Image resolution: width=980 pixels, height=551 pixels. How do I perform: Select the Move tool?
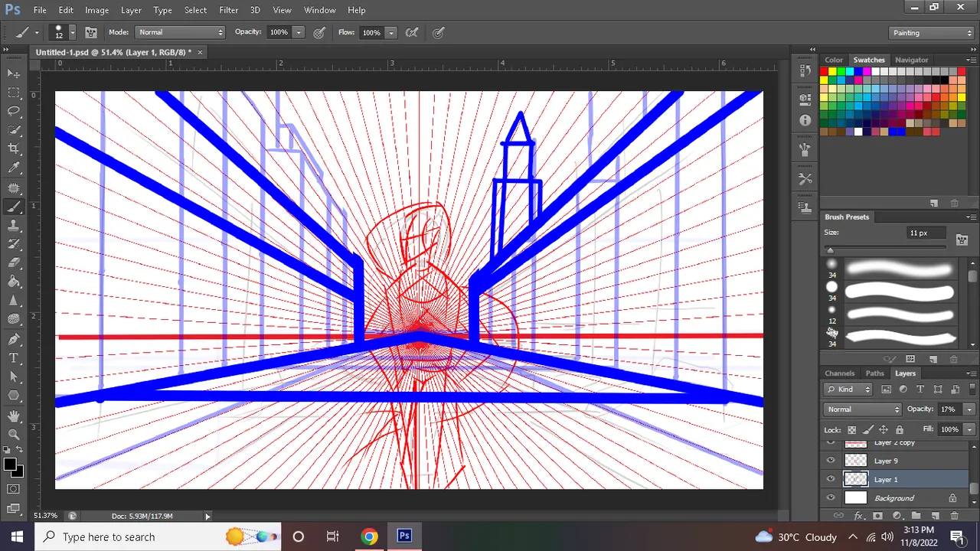pyautogui.click(x=14, y=73)
